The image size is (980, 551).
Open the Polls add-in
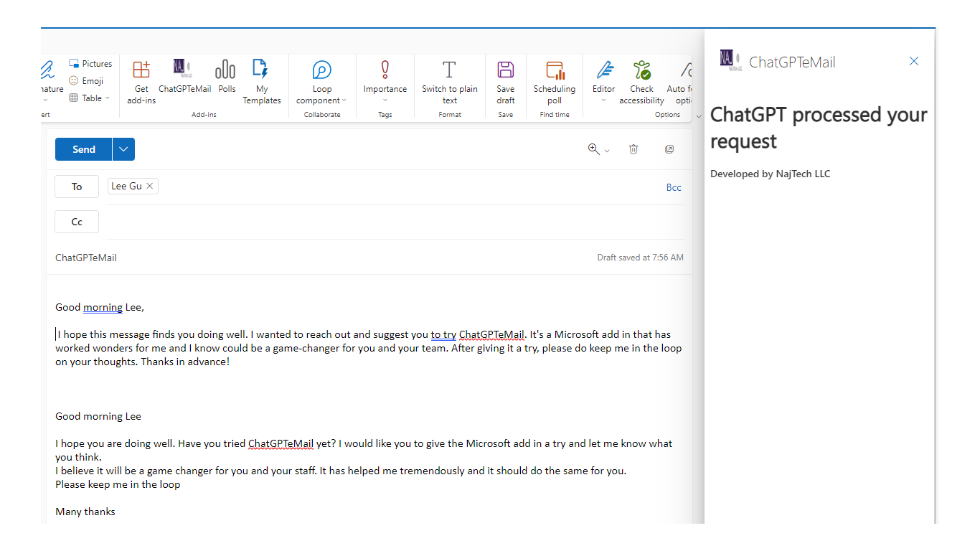point(227,77)
